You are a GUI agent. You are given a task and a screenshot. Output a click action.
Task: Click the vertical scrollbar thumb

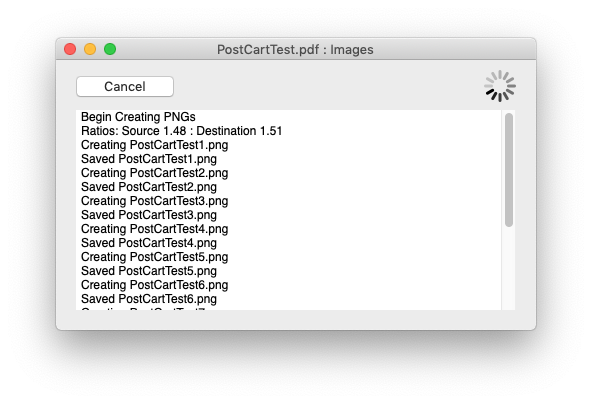[509, 170]
